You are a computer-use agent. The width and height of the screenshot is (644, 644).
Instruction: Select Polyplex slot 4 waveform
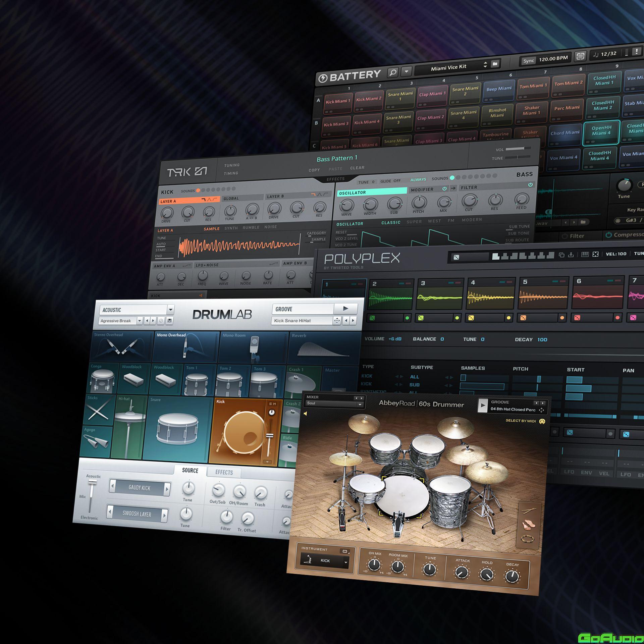pos(490,298)
